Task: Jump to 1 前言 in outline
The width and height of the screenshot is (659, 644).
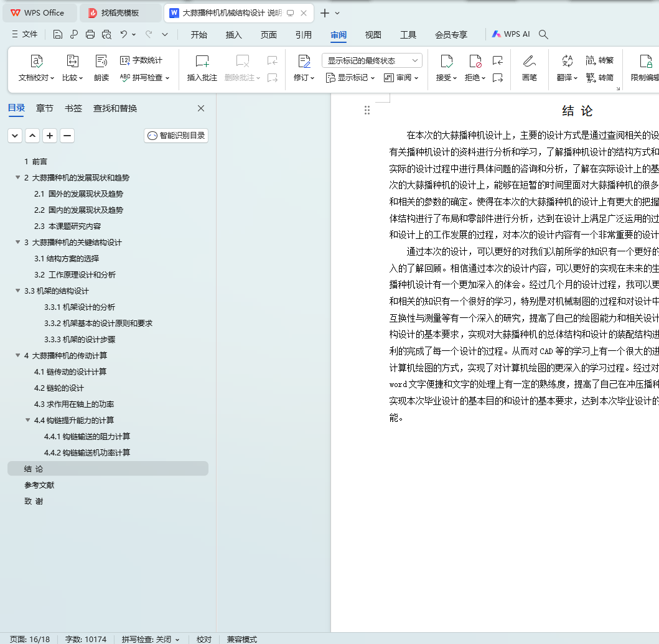Action: 35,161
